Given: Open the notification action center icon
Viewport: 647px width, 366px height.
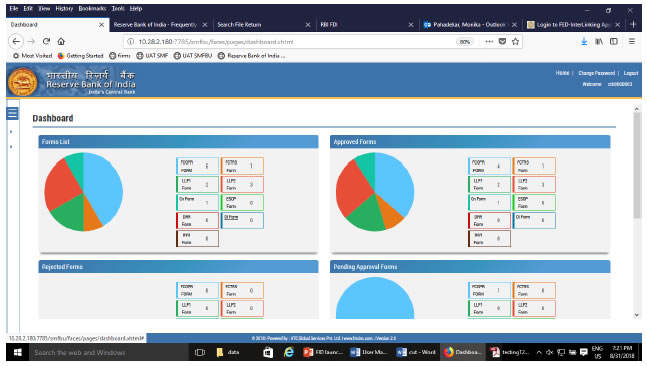Looking at the screenshot, I should (x=583, y=352).
